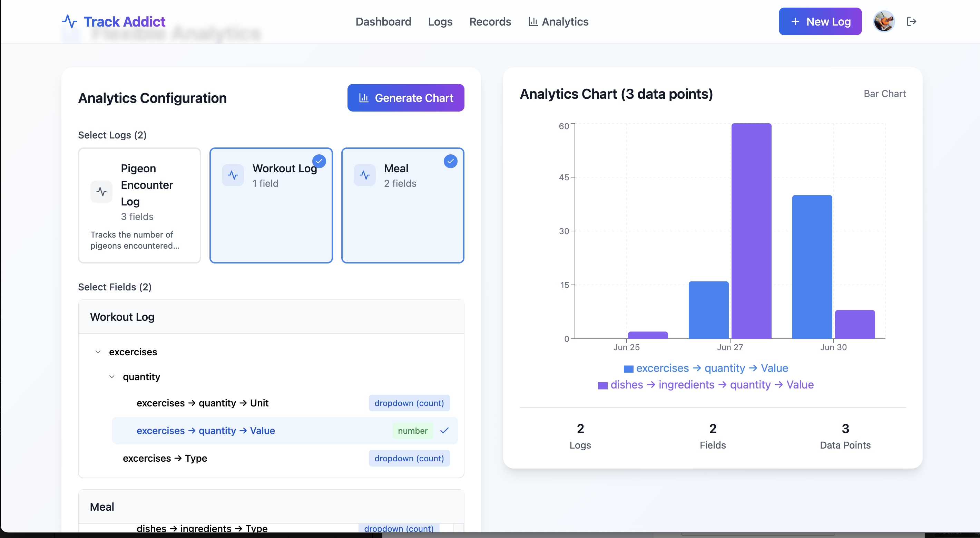Open the user profile avatar
Viewport: 980px width, 538px height.
click(x=883, y=22)
